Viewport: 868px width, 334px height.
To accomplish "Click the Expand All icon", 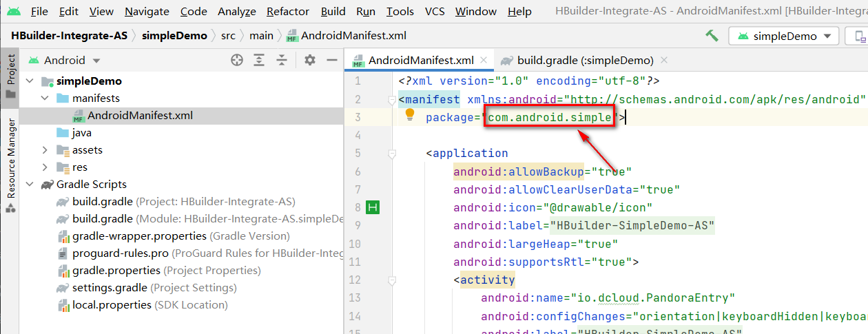I will click(x=259, y=61).
